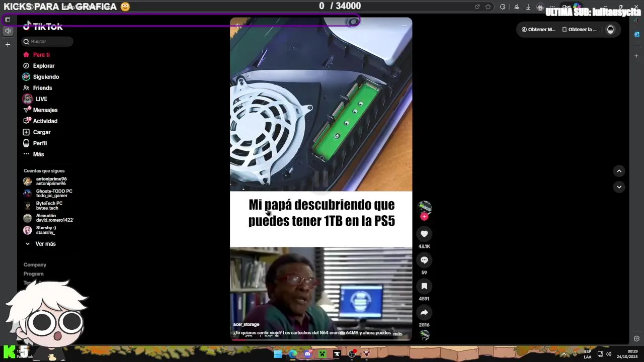Go to the previous video with the up arrow

619,171
